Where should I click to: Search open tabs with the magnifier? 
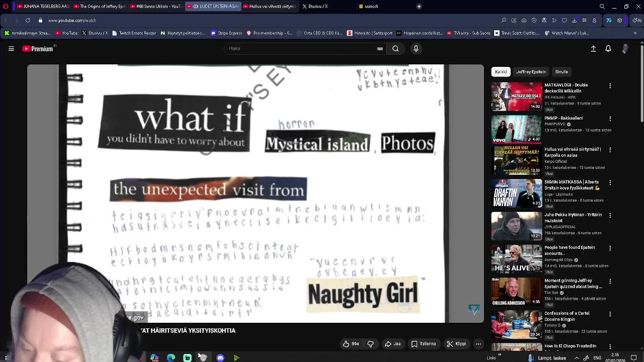click(602, 7)
